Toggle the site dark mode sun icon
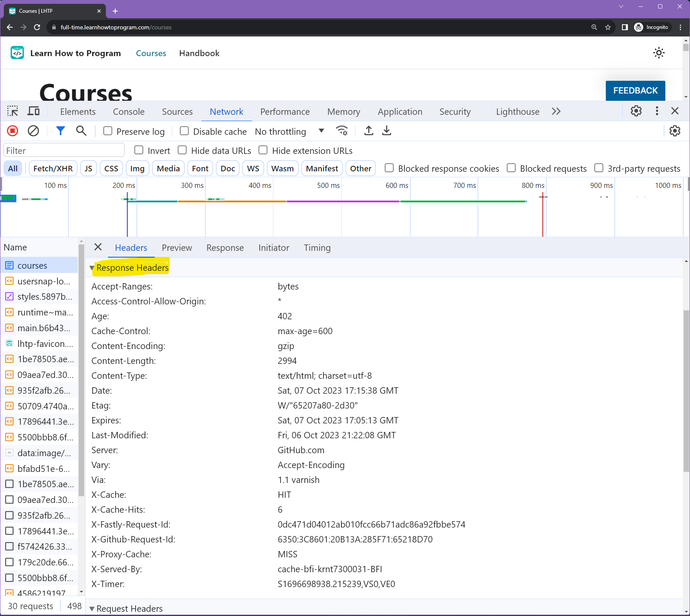 (659, 53)
